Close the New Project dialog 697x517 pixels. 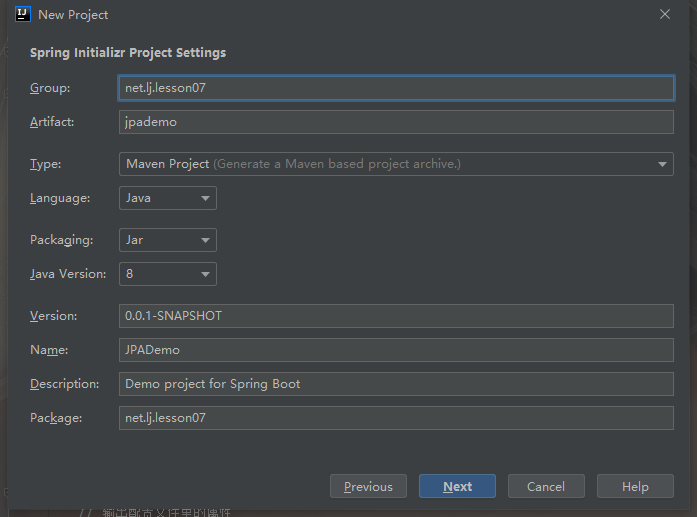pyautogui.click(x=665, y=14)
